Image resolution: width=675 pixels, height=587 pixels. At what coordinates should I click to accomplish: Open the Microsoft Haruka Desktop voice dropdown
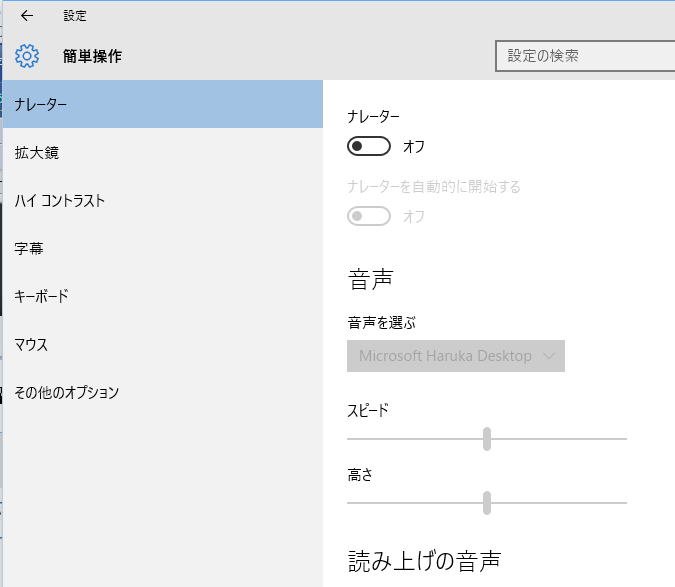(x=455, y=356)
